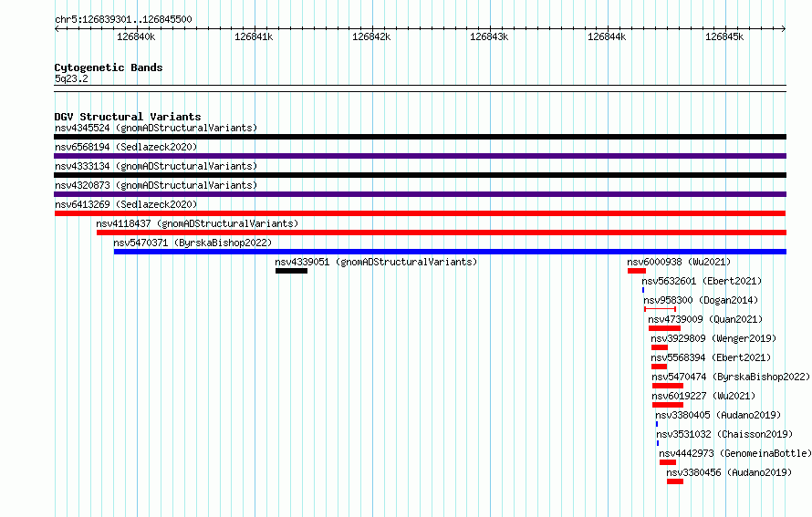This screenshot has width=812, height=517.
Task: Click the red bar under nsv4739009
Action: [664, 328]
